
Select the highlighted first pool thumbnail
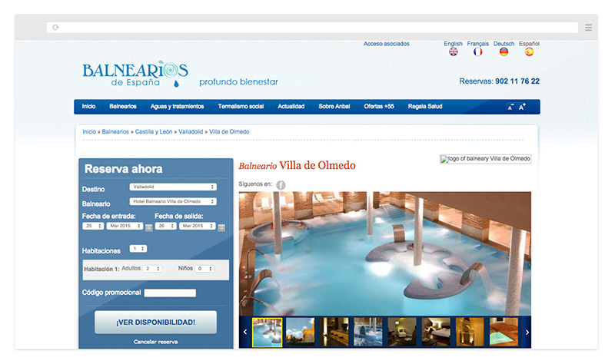[x=267, y=333]
